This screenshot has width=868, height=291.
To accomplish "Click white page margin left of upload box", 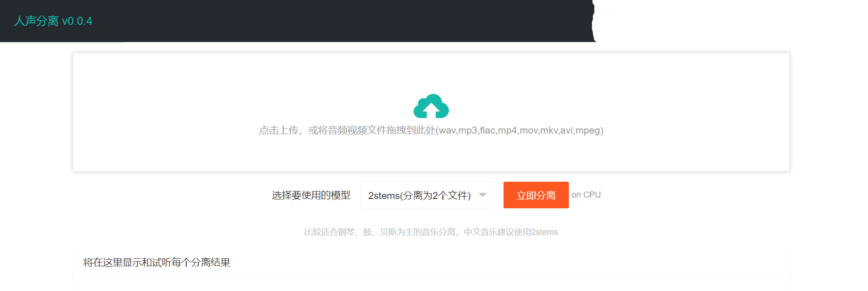I will (x=35, y=140).
